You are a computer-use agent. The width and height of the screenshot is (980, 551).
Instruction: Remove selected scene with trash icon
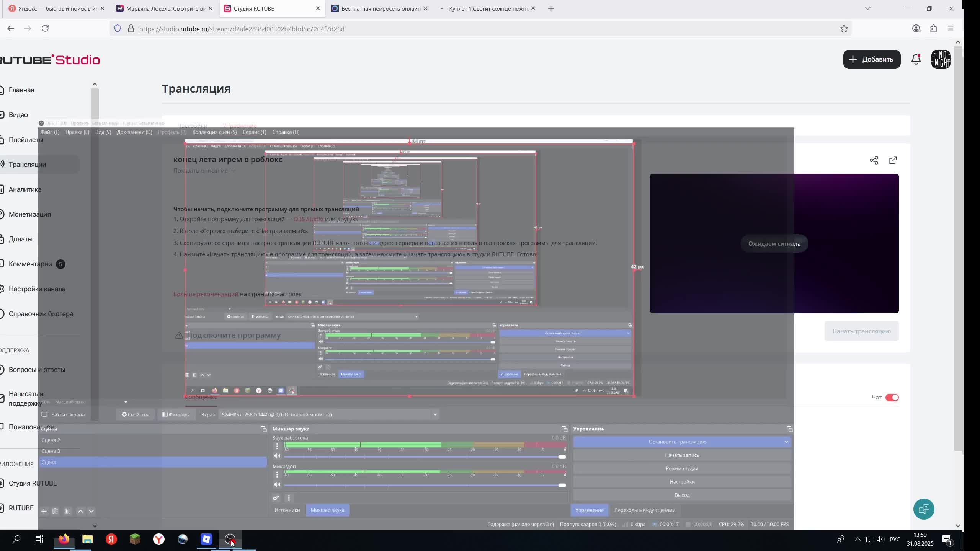coord(55,511)
